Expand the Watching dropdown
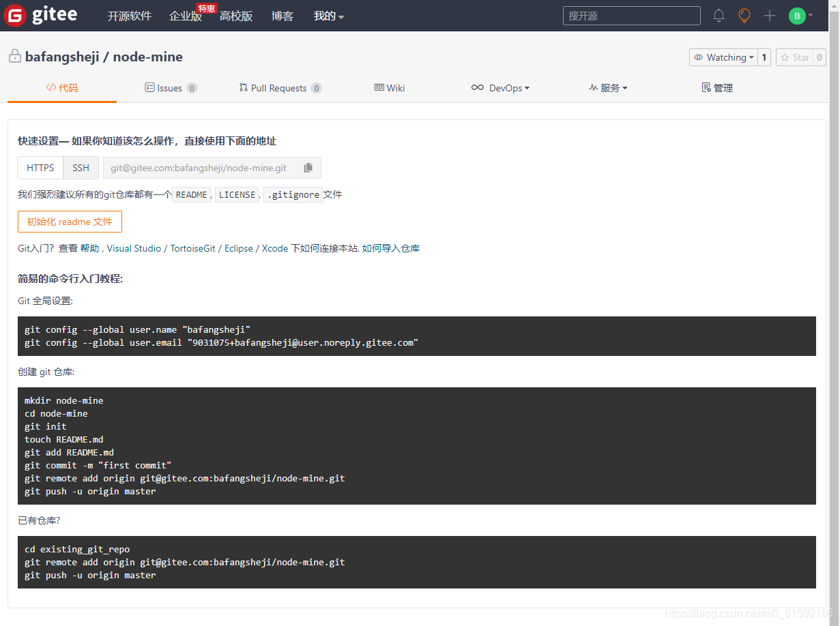 [x=723, y=57]
